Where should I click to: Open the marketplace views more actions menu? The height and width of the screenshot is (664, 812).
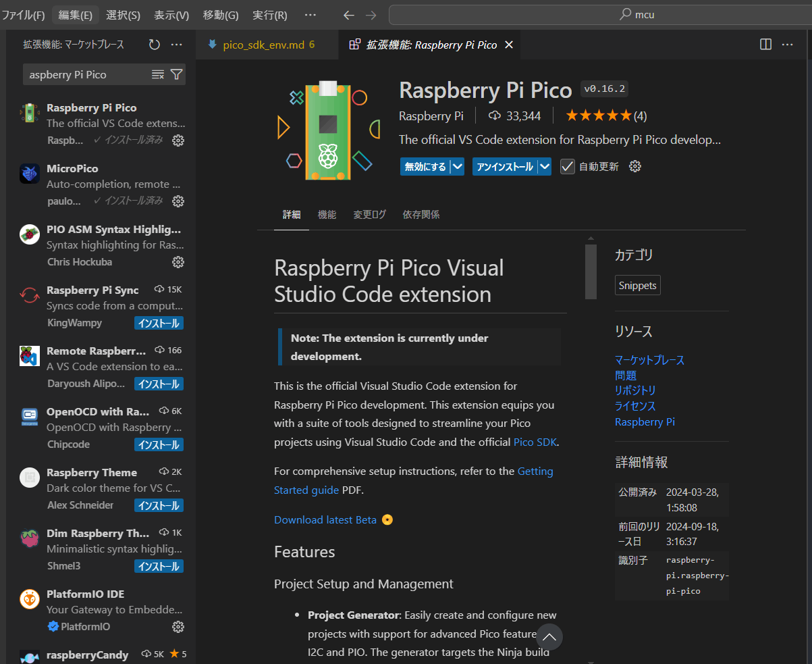coord(177,45)
